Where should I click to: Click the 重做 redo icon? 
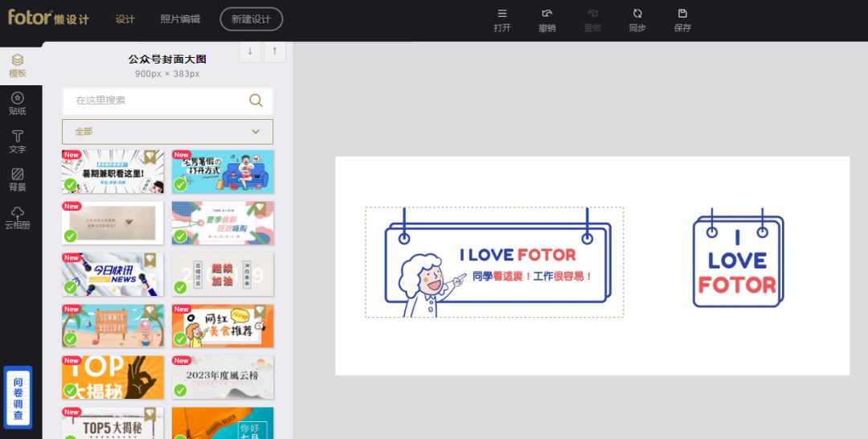[592, 14]
